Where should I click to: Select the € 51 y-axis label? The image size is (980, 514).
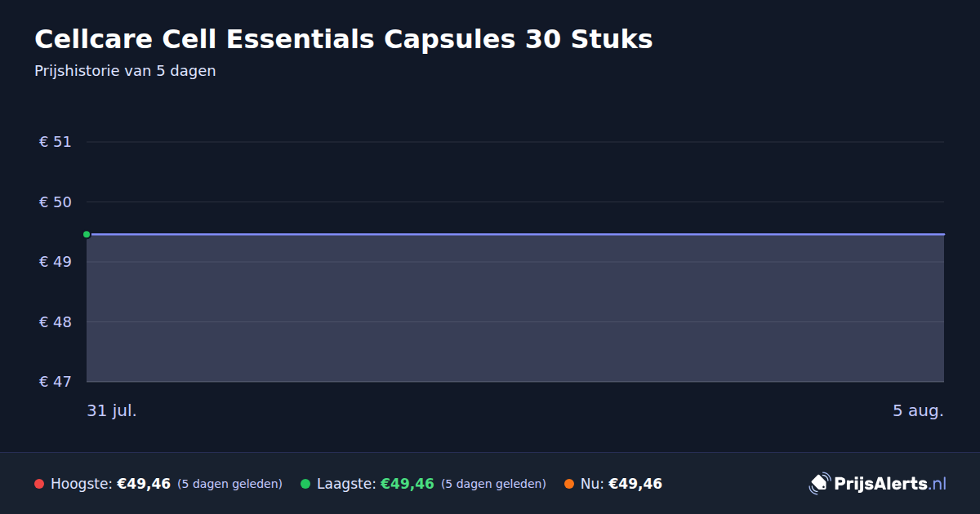tap(56, 142)
